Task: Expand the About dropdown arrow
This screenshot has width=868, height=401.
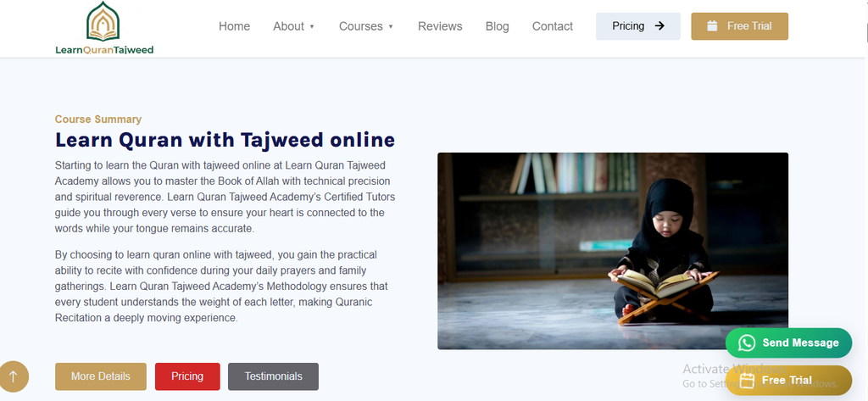Action: coord(312,26)
